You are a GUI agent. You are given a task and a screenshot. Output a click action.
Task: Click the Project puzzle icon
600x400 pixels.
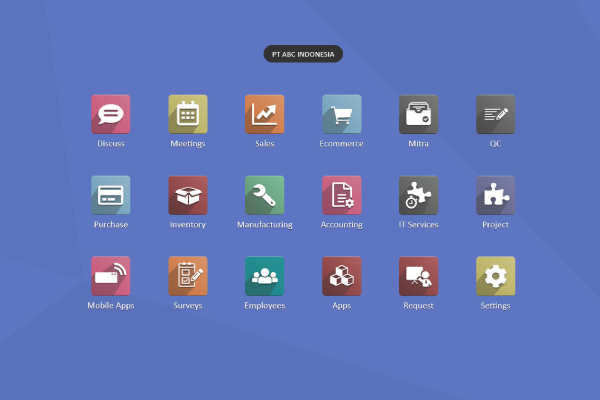click(x=495, y=195)
